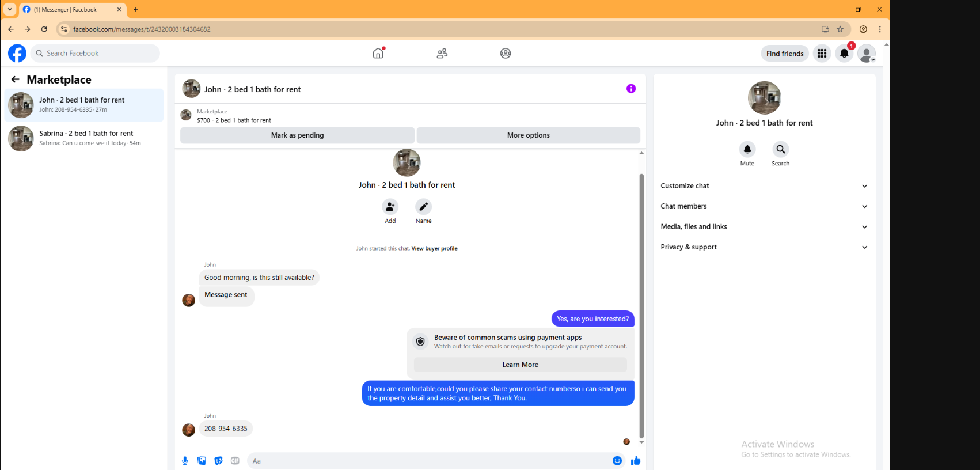Viewport: 980px width, 470px height.
Task: Open the notifications bell
Action: point(844,54)
